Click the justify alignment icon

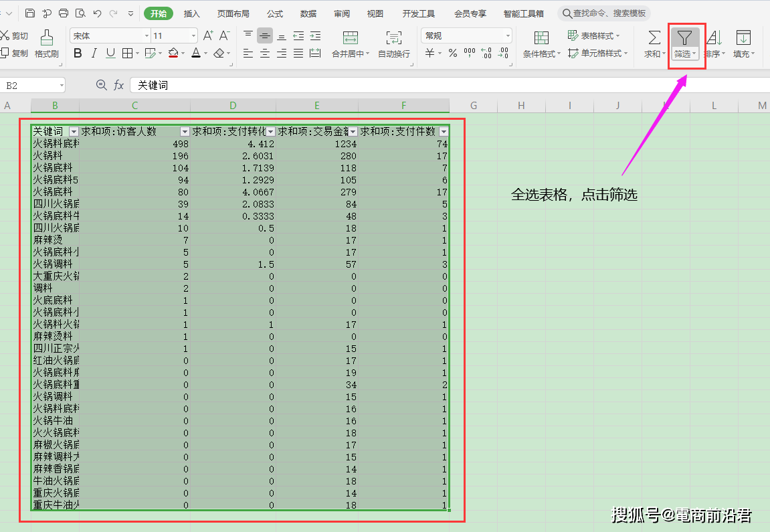pyautogui.click(x=298, y=53)
